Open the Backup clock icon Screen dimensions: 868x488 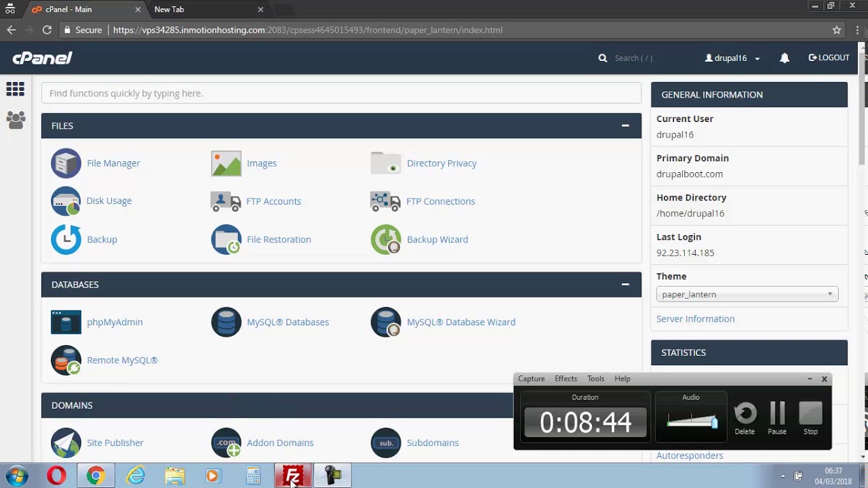66,239
